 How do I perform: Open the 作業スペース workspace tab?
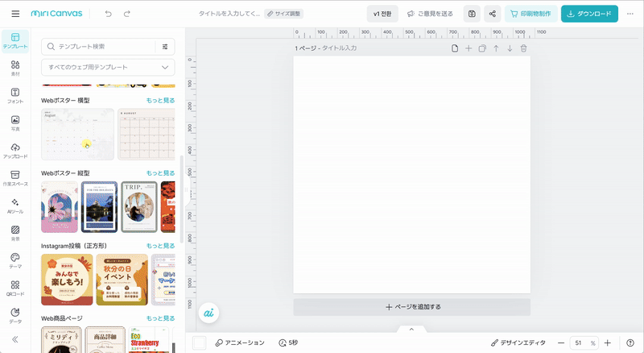[15, 179]
